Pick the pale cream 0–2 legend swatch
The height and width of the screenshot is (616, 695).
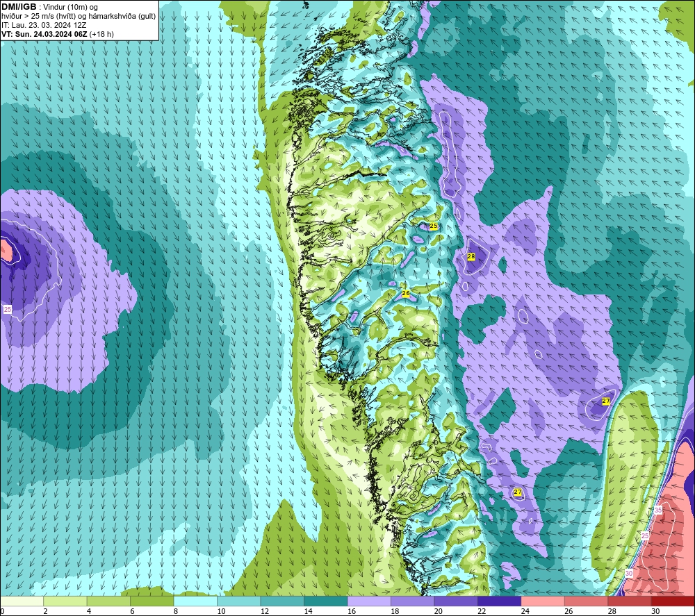coord(22,601)
